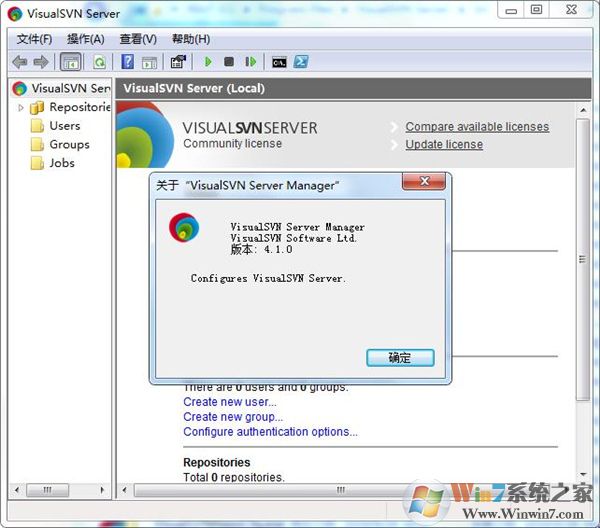Click the vertical scrollbar down arrow

point(583,474)
